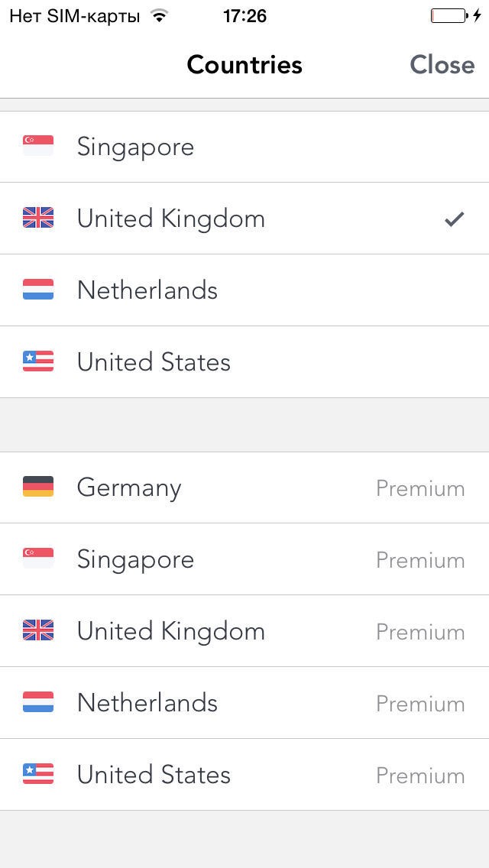Screen dimensions: 489x868
Task: Tap the United Kingdom flag in Premium section
Action: (37, 631)
